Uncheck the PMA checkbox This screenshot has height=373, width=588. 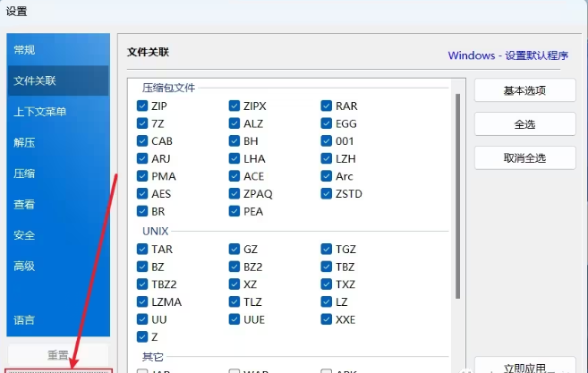point(142,176)
